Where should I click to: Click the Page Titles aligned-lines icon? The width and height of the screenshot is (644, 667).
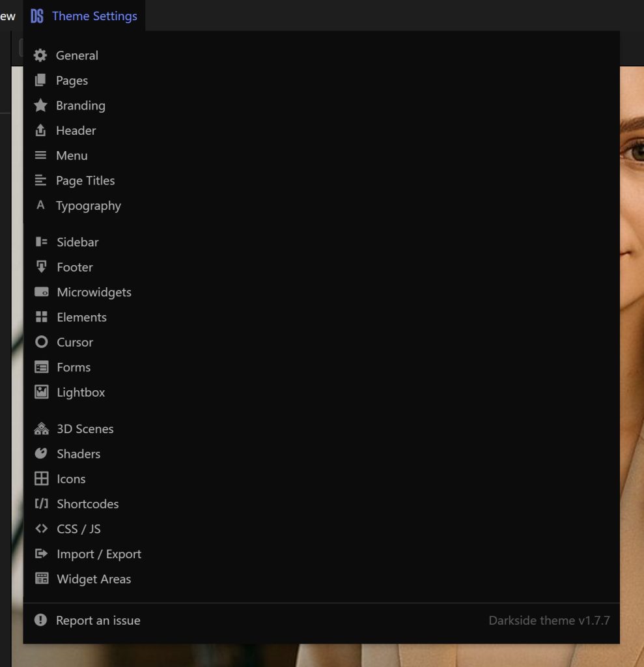tap(40, 180)
